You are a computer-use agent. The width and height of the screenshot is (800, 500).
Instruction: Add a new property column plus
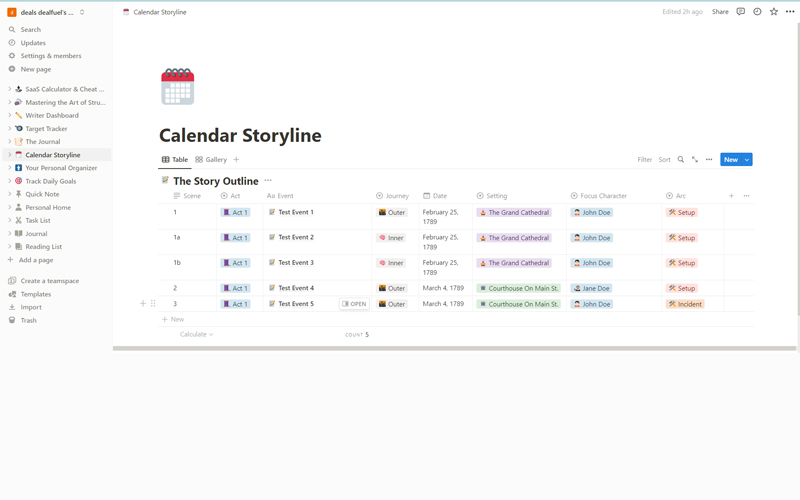(731, 196)
